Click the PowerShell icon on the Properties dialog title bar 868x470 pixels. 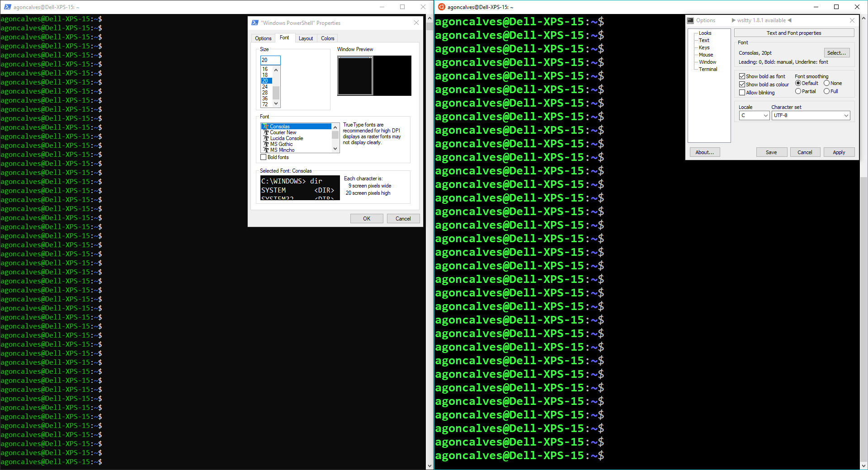[255, 23]
